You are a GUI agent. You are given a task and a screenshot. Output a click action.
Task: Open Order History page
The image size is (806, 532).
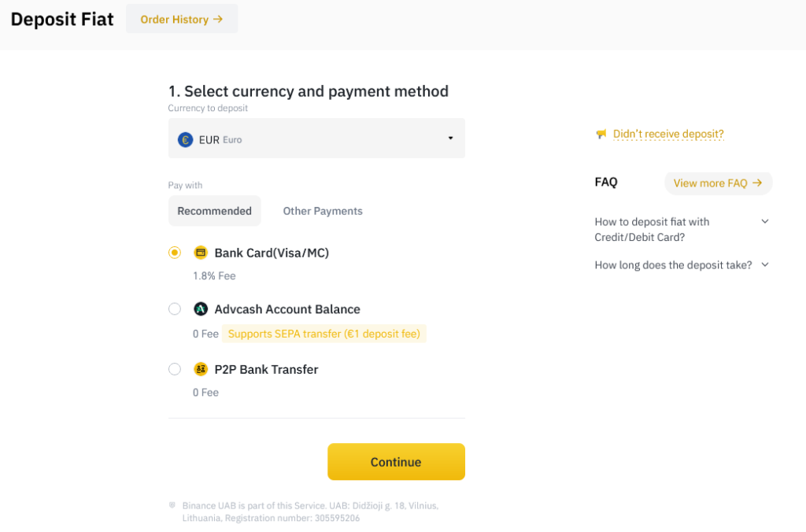[182, 19]
